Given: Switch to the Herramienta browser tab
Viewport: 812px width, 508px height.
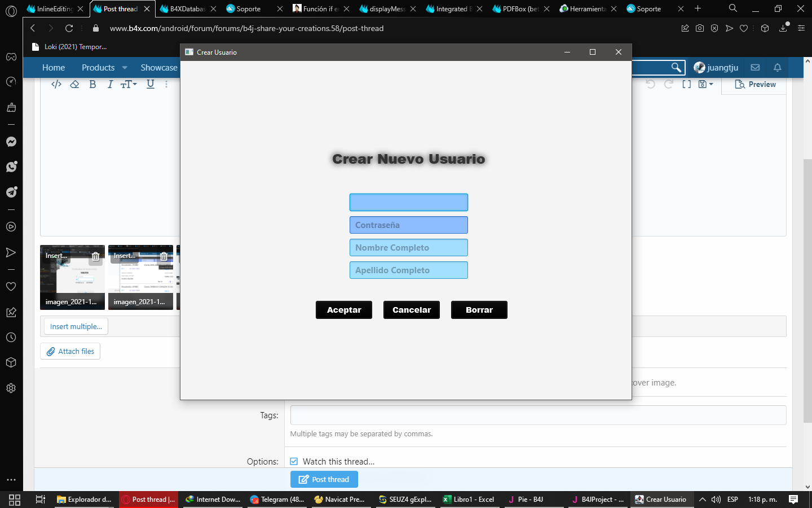Looking at the screenshot, I should pos(588,8).
